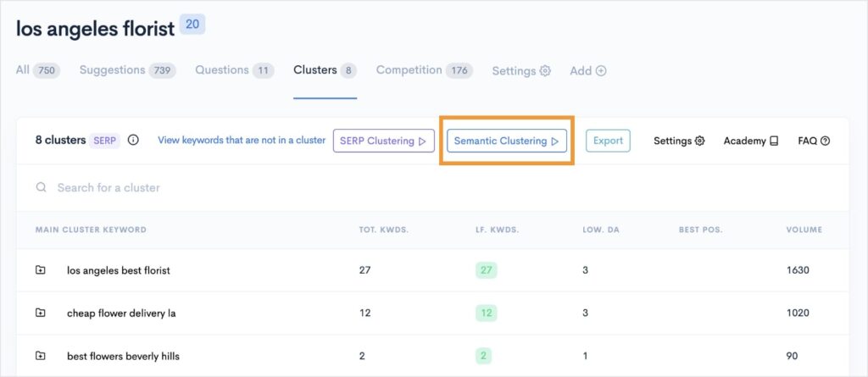This screenshot has width=868, height=377.
Task: Open 'View keywords that are not in a cluster'
Action: [x=242, y=140]
